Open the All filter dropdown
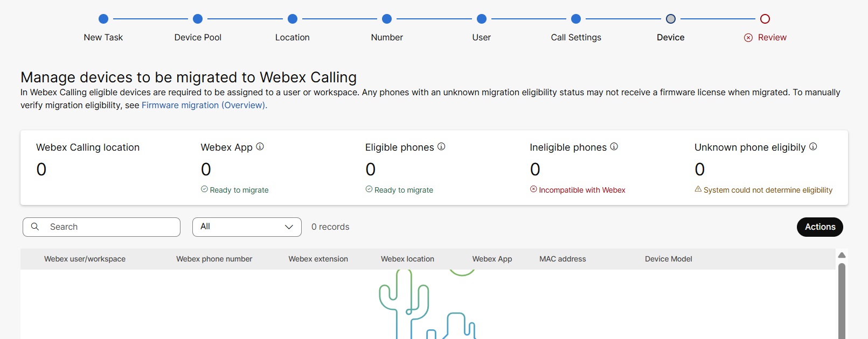 click(247, 227)
